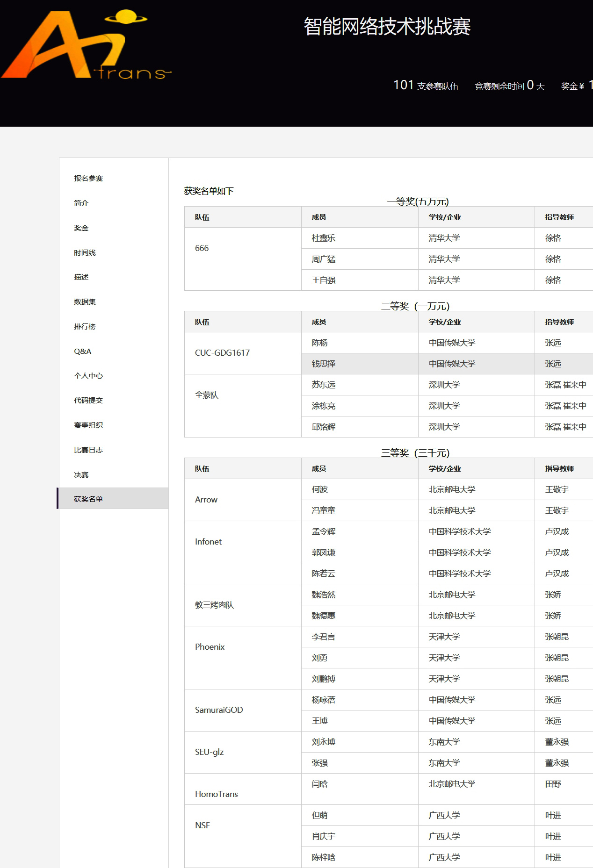
Task: Open the 报名参赛 sidebar item
Action: click(88, 179)
